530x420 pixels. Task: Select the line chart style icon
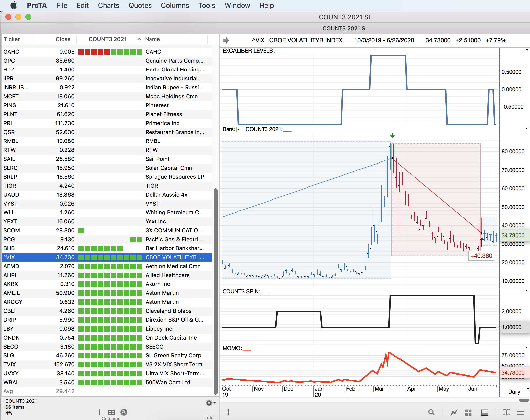tap(454, 412)
